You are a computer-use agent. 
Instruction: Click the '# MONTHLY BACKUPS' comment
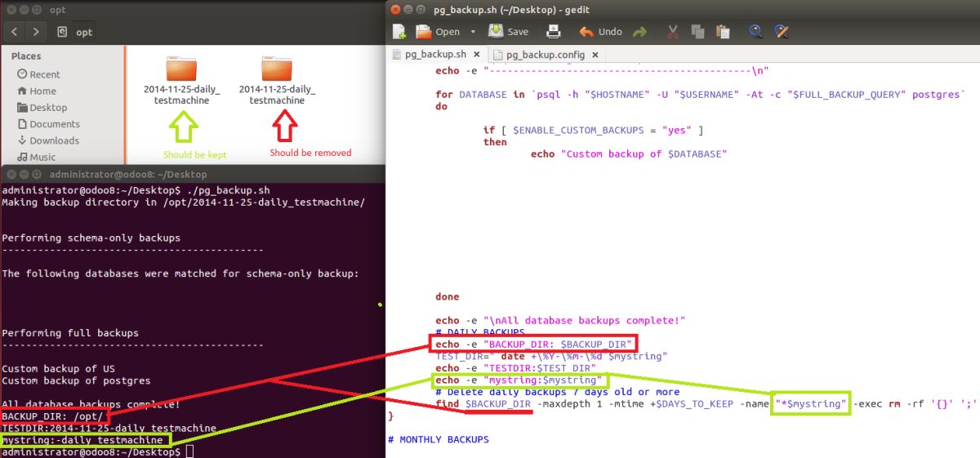pyautogui.click(x=439, y=439)
